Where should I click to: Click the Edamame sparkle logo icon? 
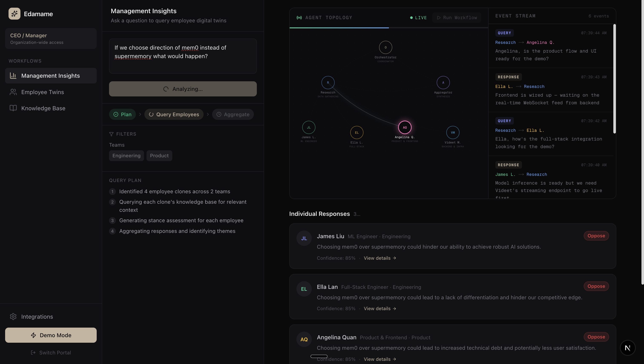pyautogui.click(x=14, y=14)
